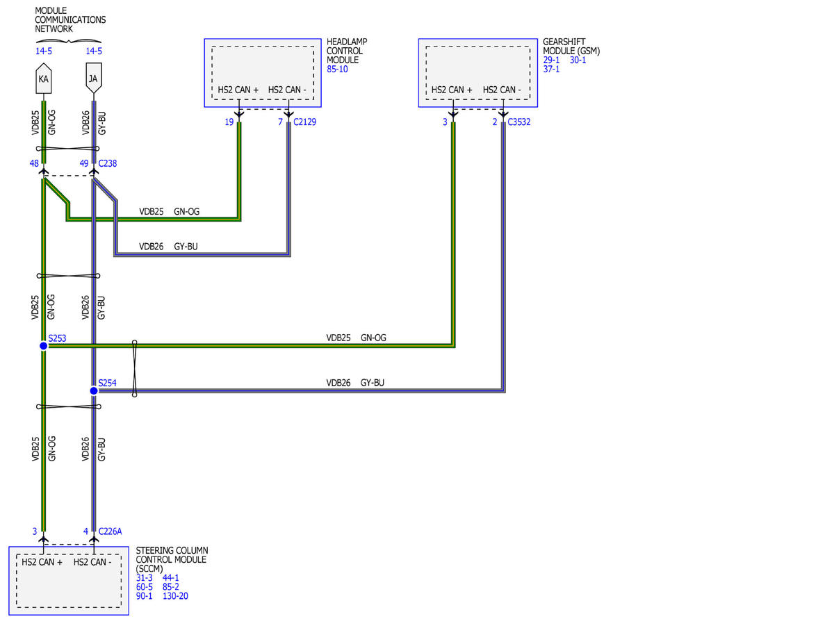This screenshot has width=834, height=644.
Task: Open connector C2129 details
Action: (306, 122)
